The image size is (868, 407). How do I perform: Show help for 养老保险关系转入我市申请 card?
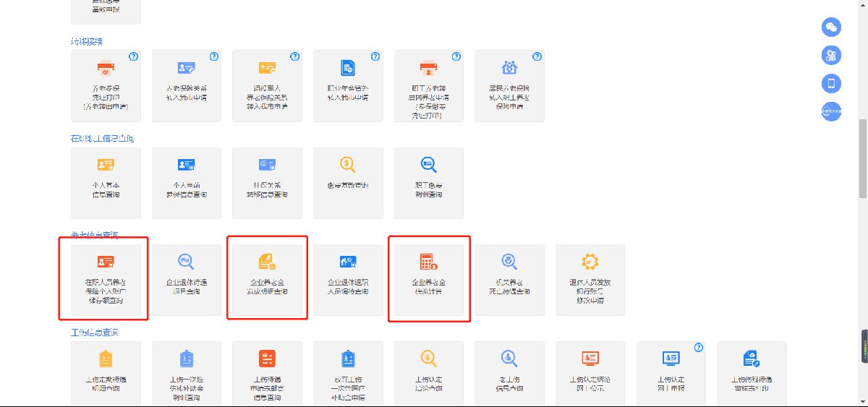(214, 56)
